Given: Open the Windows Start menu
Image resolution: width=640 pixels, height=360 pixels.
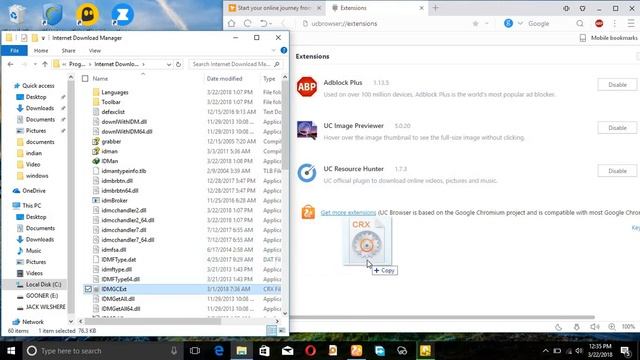Looking at the screenshot, I should tap(11, 351).
